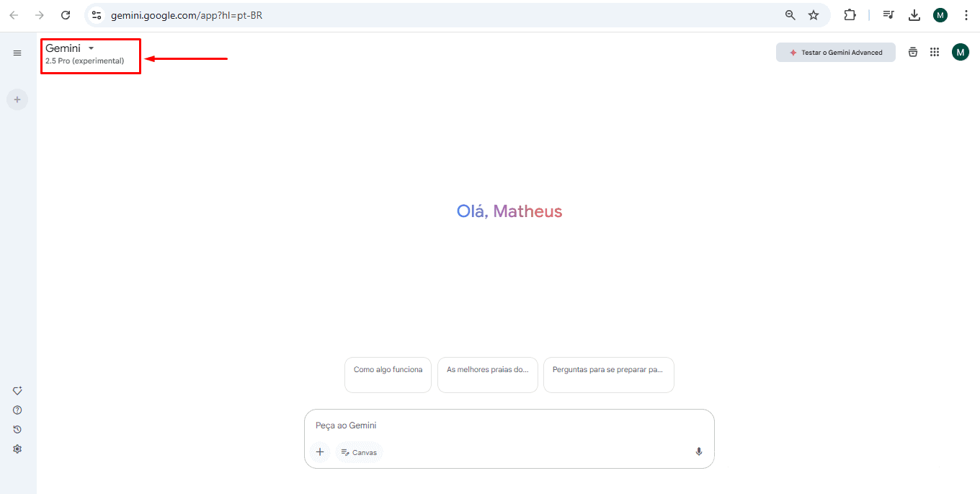Open Chrome three-dot menu

[x=966, y=15]
